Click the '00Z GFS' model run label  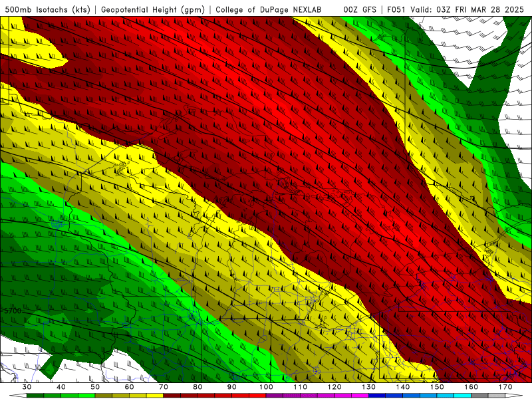pos(360,9)
